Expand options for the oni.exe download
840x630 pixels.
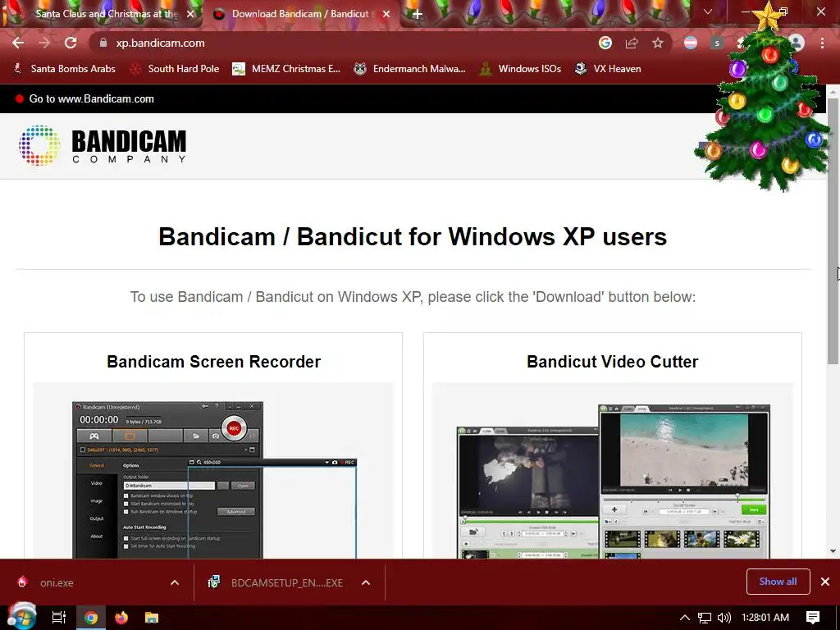pyautogui.click(x=175, y=582)
